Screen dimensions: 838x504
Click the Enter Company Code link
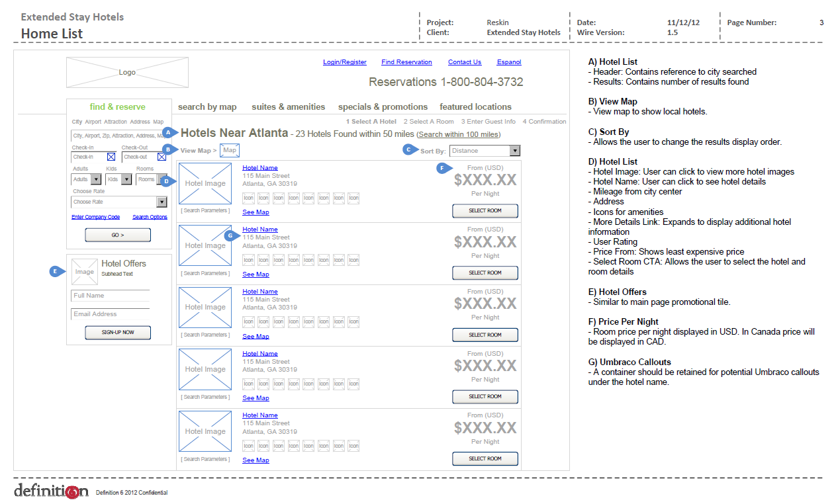[x=96, y=217]
